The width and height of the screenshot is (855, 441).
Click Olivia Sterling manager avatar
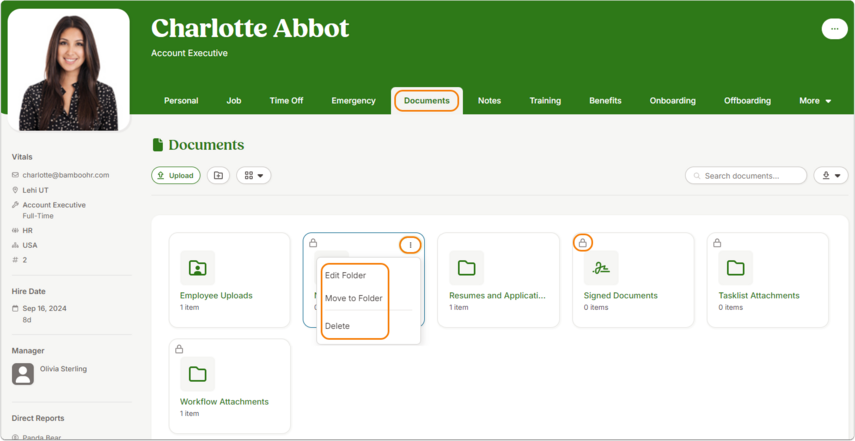pyautogui.click(x=23, y=374)
